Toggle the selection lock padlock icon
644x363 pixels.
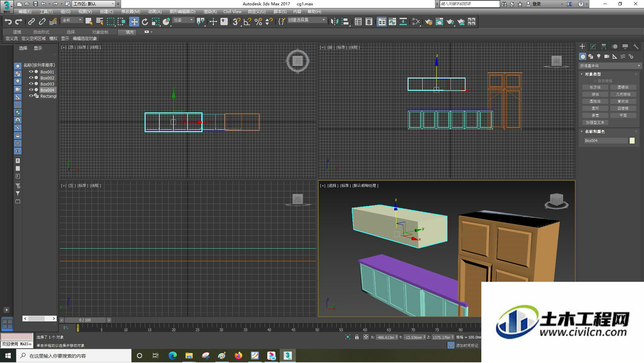click(357, 337)
